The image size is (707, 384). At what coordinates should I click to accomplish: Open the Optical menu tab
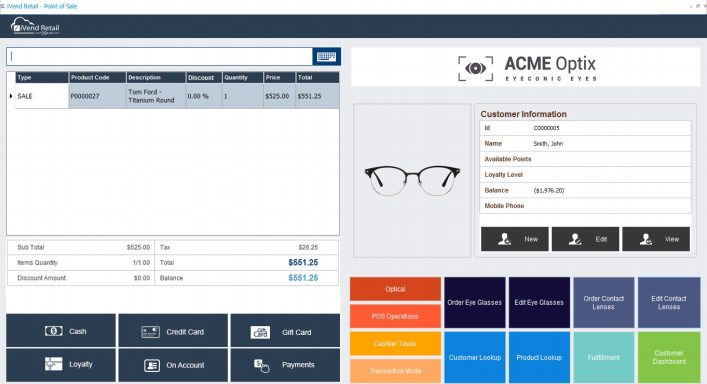click(395, 289)
